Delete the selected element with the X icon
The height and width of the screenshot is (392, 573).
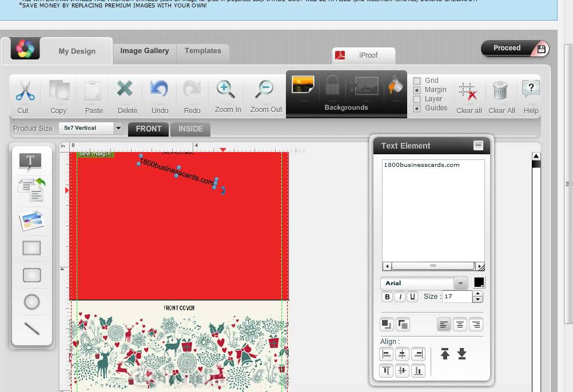pos(125,89)
